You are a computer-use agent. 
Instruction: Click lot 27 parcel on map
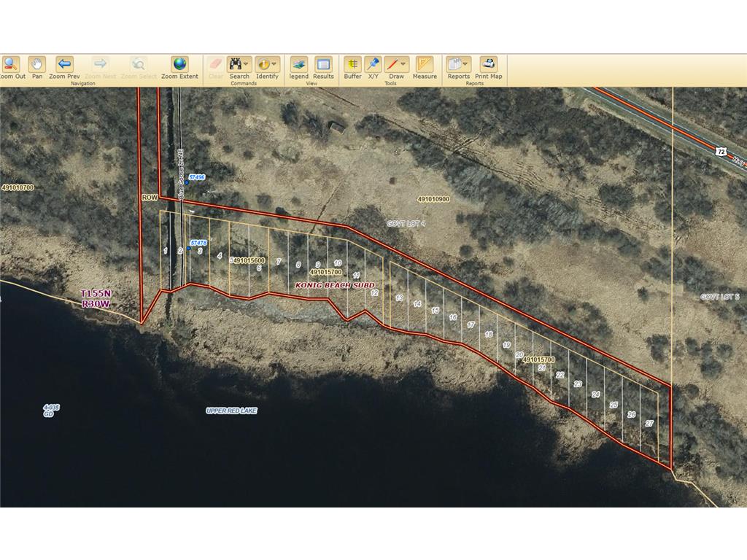point(649,424)
